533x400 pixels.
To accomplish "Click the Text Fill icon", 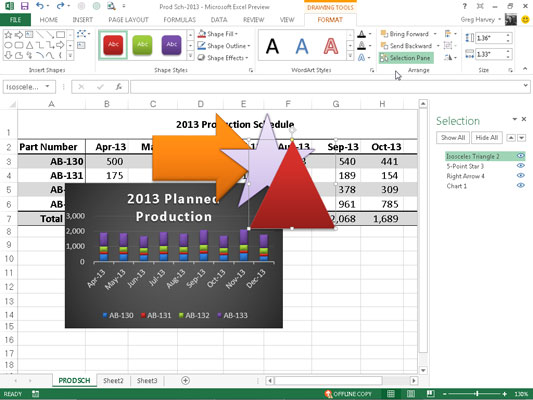I will click(361, 34).
